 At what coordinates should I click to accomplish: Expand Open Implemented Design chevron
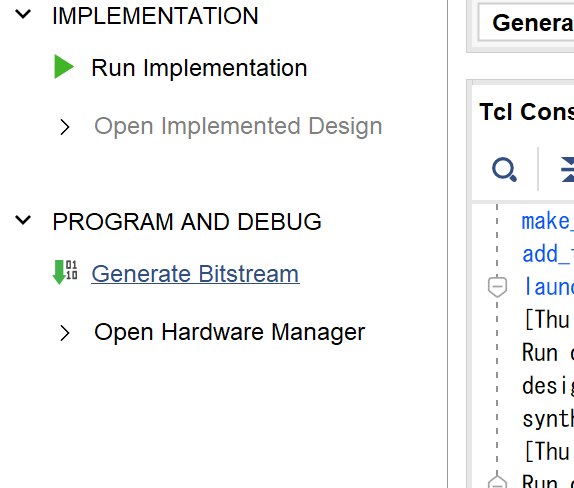click(x=65, y=127)
